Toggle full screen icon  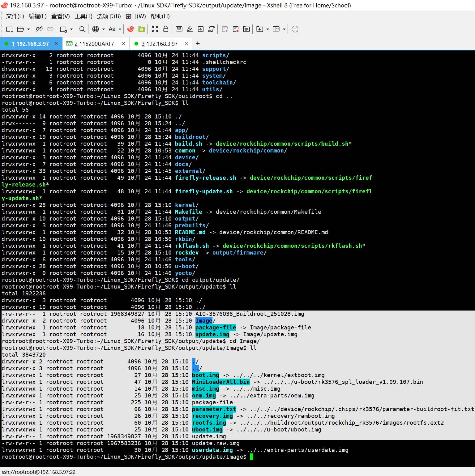point(155,29)
